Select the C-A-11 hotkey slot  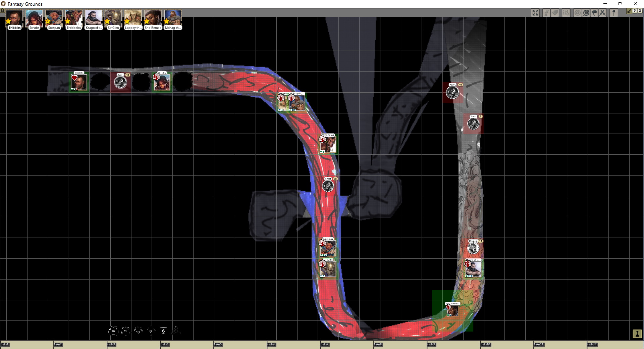560,345
